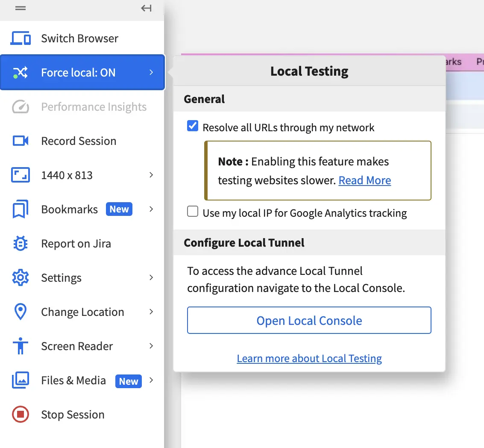Expand the Force local submenu chevron

(151, 72)
